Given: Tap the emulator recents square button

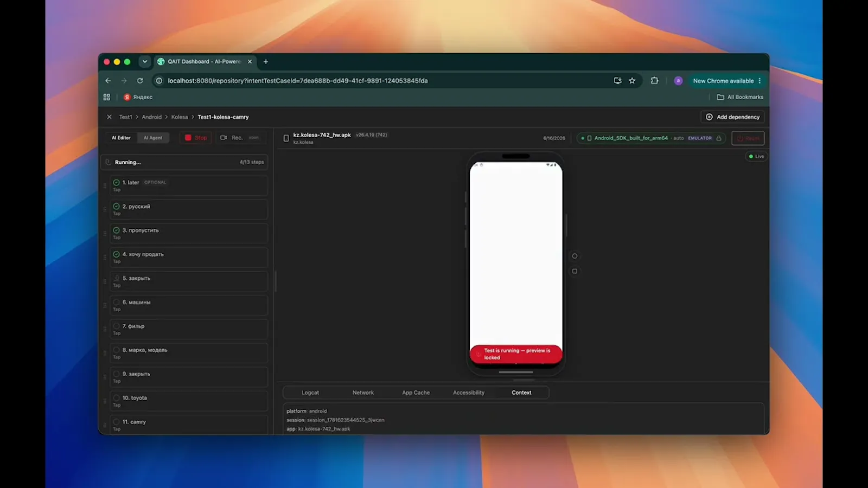Looking at the screenshot, I should coord(575,271).
